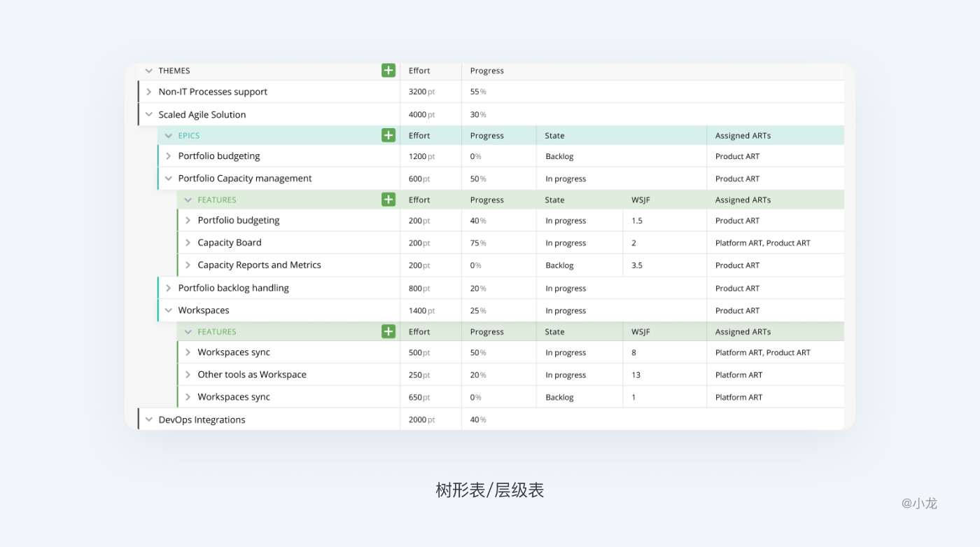Expand the DevOps Integrations theme
This screenshot has height=547, width=980.
point(148,419)
